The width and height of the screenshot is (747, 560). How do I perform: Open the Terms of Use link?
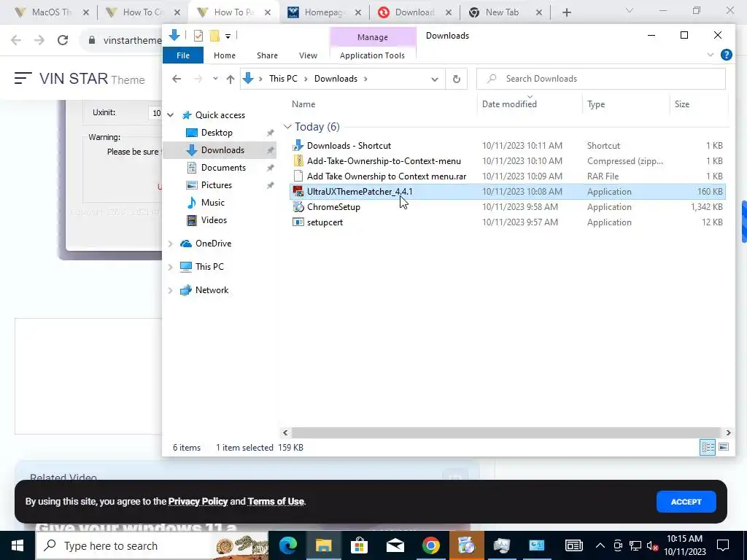click(x=275, y=502)
